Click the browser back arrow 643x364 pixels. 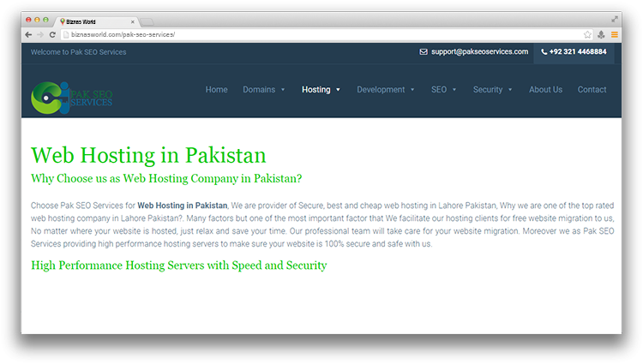(x=28, y=34)
